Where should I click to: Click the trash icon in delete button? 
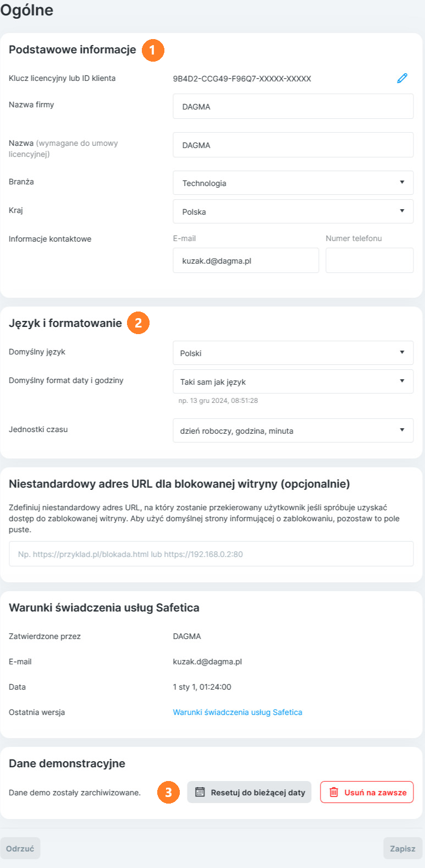tap(334, 793)
